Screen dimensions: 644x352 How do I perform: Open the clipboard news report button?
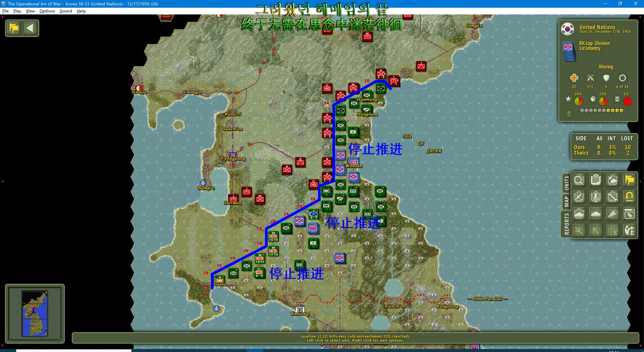click(x=596, y=180)
